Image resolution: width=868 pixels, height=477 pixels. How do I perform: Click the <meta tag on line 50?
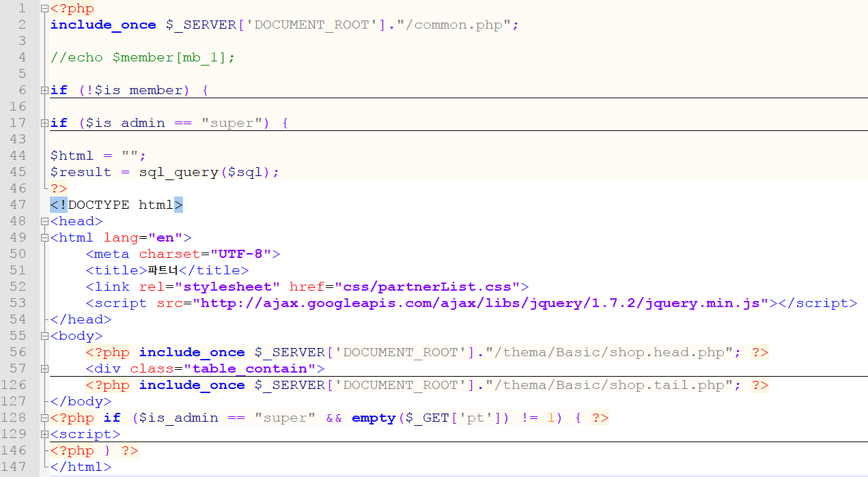tap(108, 254)
